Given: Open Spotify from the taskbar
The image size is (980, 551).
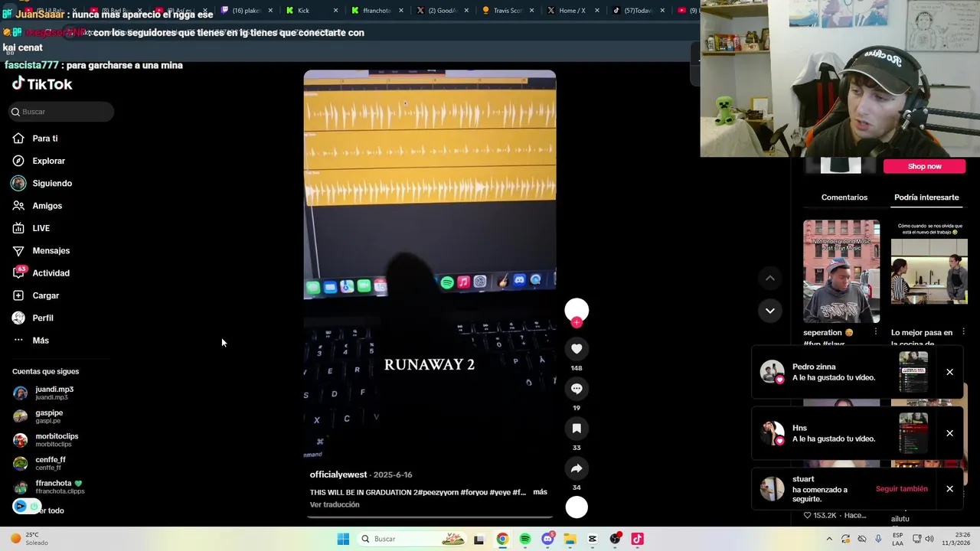Looking at the screenshot, I should pyautogui.click(x=524, y=539).
